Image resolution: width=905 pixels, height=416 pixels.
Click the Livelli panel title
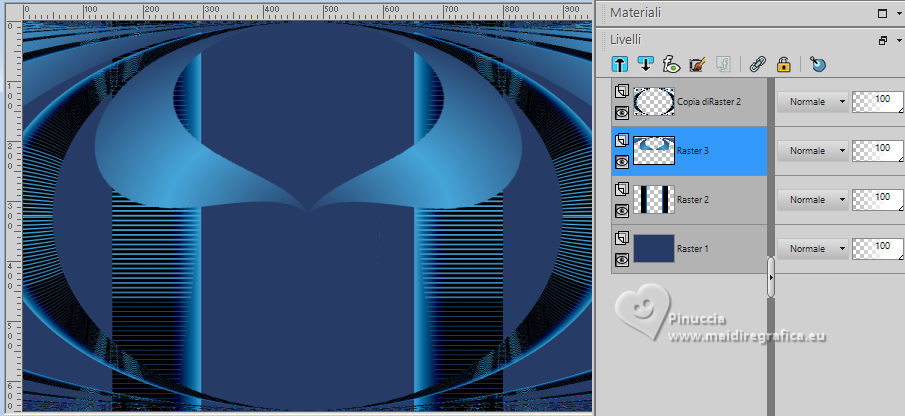tap(626, 40)
